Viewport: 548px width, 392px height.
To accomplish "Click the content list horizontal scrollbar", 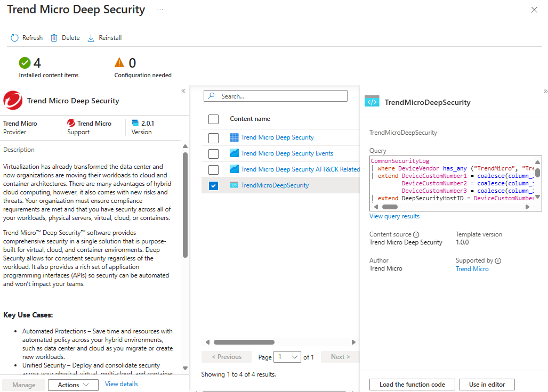I will pos(244,342).
